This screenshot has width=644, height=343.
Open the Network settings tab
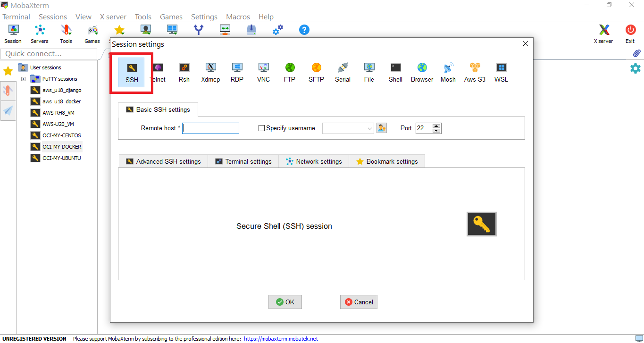pos(314,161)
